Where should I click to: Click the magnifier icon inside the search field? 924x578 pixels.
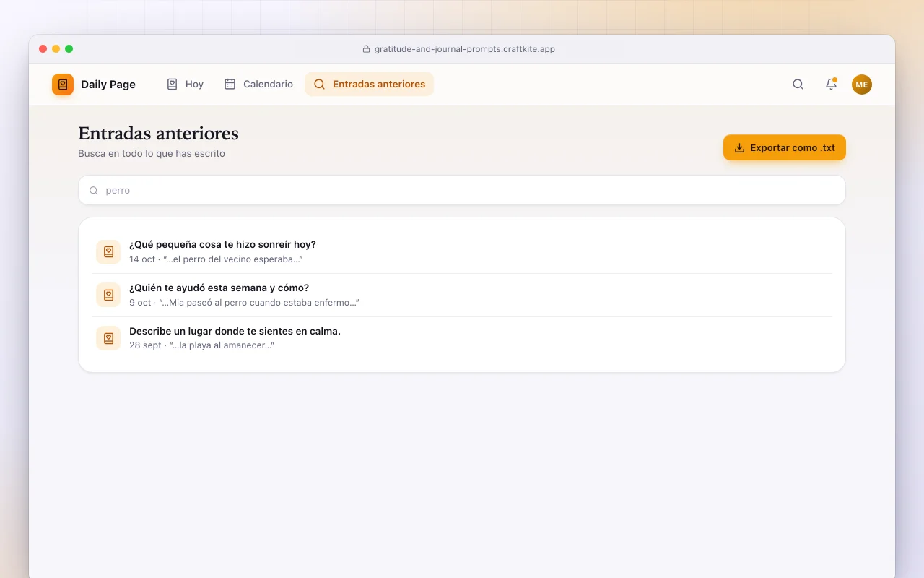[94, 191]
